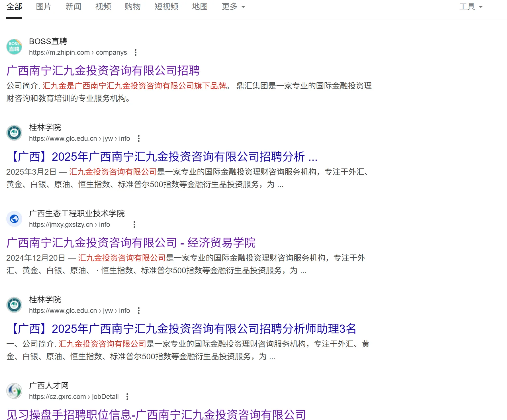Open the 工具 dropdown

coord(471,7)
